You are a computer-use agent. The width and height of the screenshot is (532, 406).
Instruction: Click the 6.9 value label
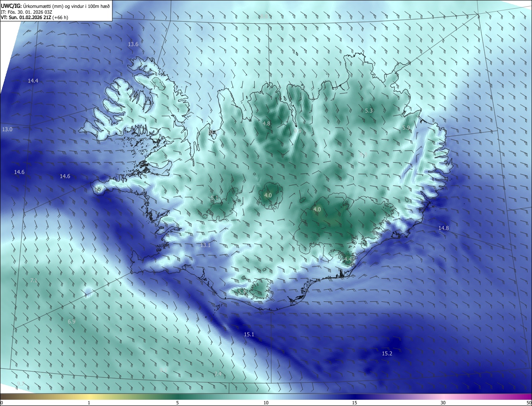71,322
